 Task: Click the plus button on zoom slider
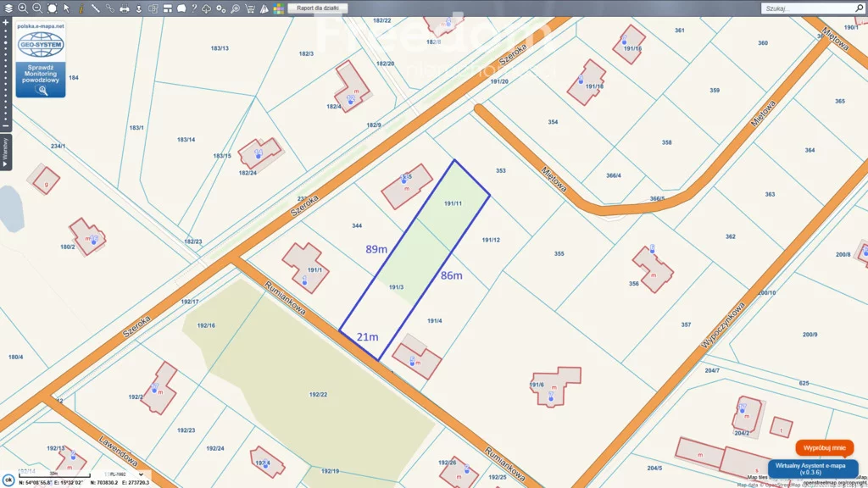(5, 23)
